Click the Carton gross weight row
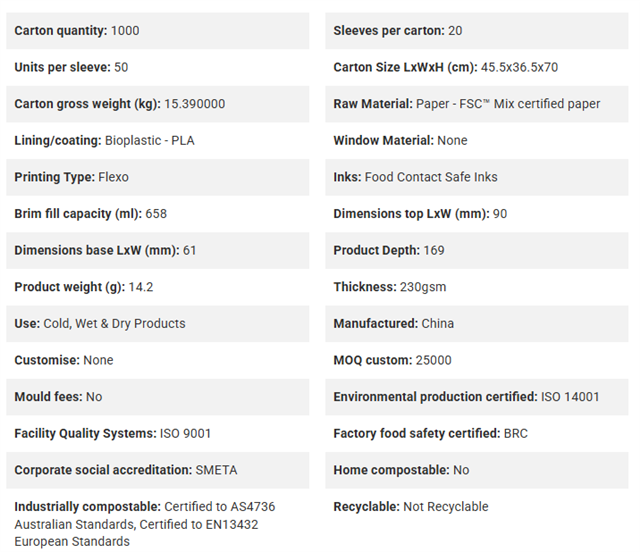Viewport: 640px width, 552px height. click(158, 104)
